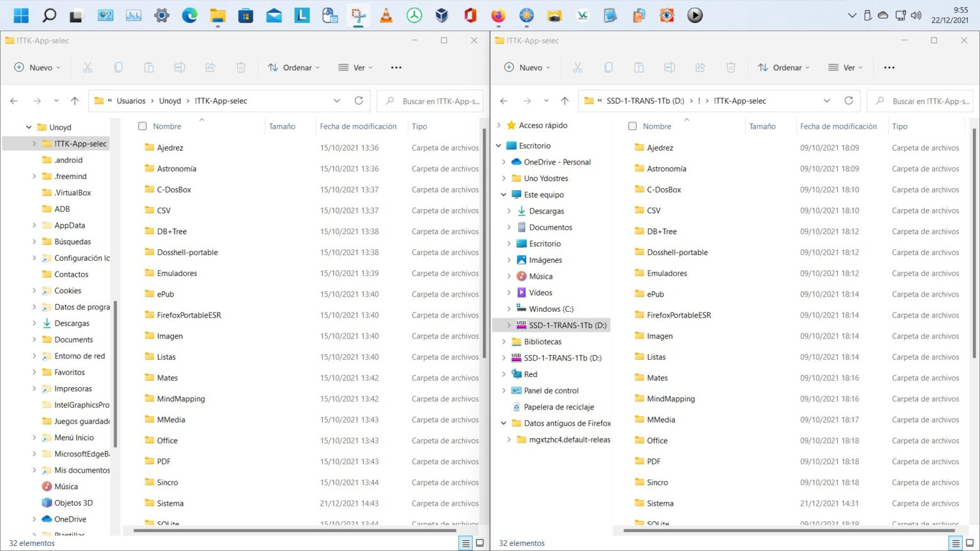The height and width of the screenshot is (551, 980).
Task: Click the Copy icon in the left window toolbar
Action: pyautogui.click(x=118, y=67)
